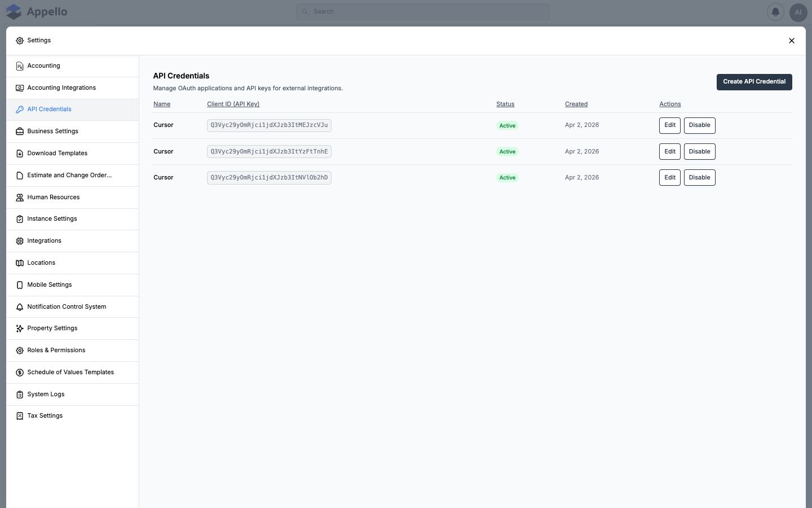The image size is (812, 508).
Task: Click the API Credentials key icon
Action: (x=20, y=110)
